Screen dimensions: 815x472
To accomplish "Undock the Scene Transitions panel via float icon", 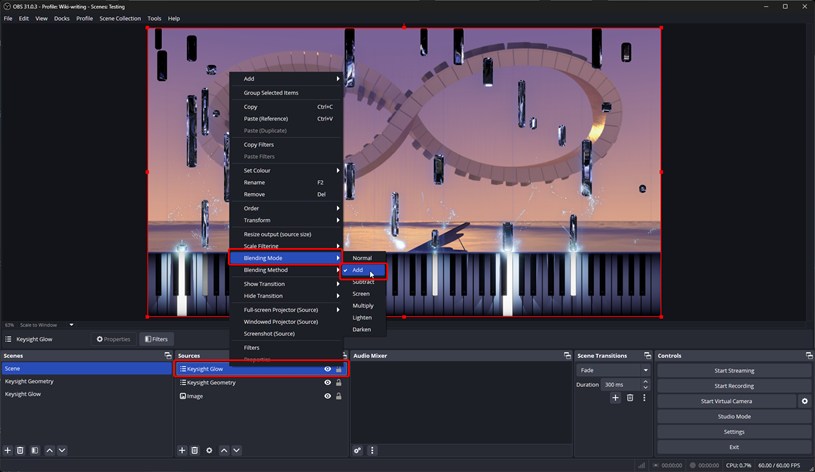I will pyautogui.click(x=647, y=355).
